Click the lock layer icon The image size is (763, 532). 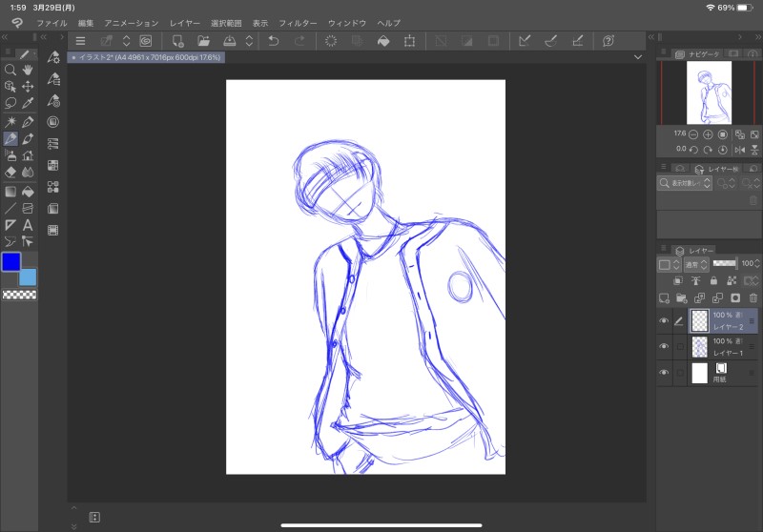[x=713, y=280]
